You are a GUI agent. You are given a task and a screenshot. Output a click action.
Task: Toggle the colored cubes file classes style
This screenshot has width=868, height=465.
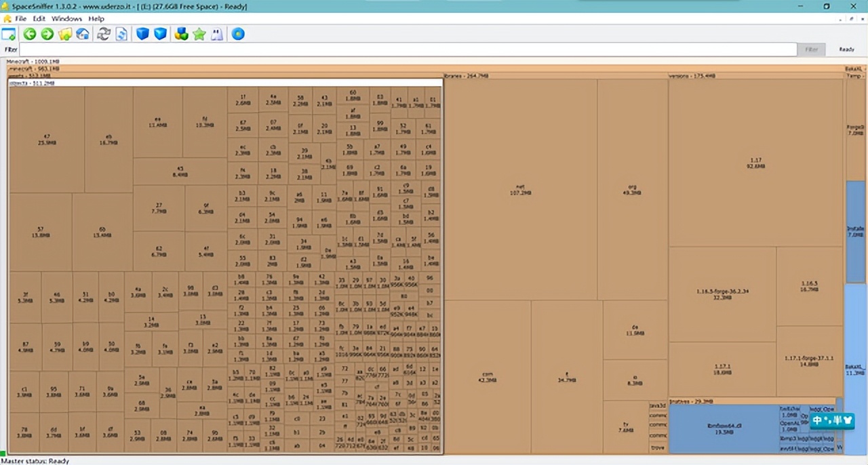(181, 34)
